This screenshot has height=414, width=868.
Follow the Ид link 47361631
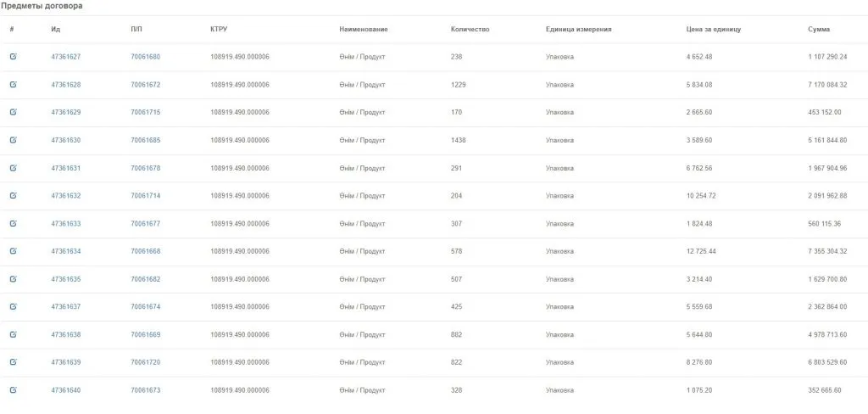66,168
